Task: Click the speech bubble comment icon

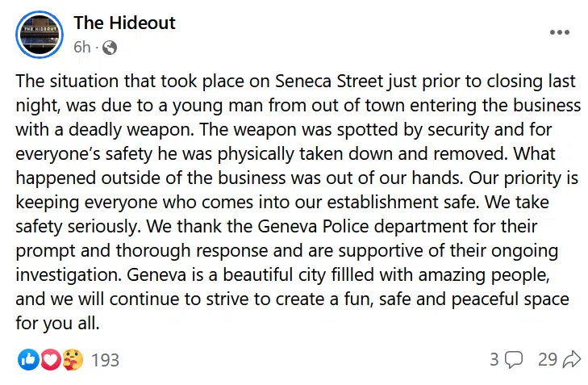Action: [514, 360]
